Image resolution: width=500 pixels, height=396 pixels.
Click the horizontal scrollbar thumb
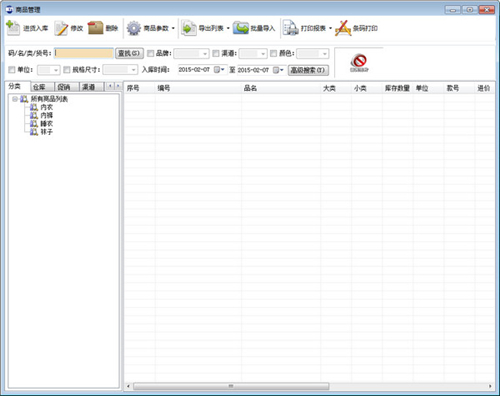point(231,386)
